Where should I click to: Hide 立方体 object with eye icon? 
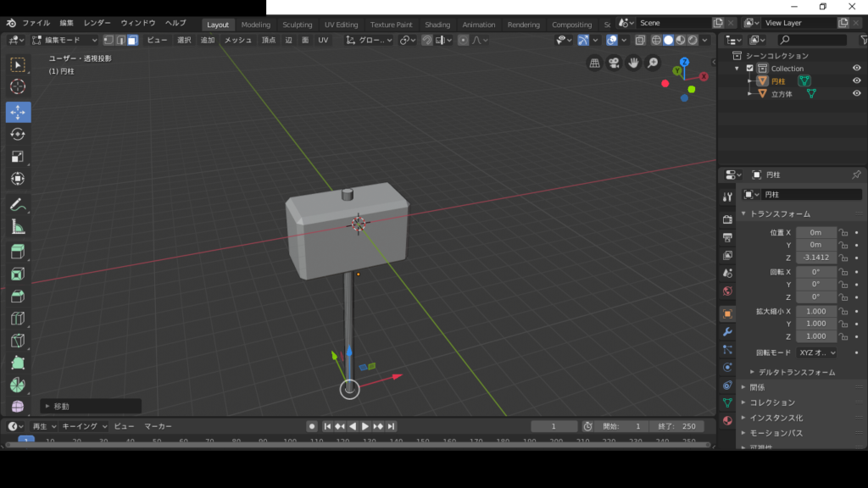[856, 94]
